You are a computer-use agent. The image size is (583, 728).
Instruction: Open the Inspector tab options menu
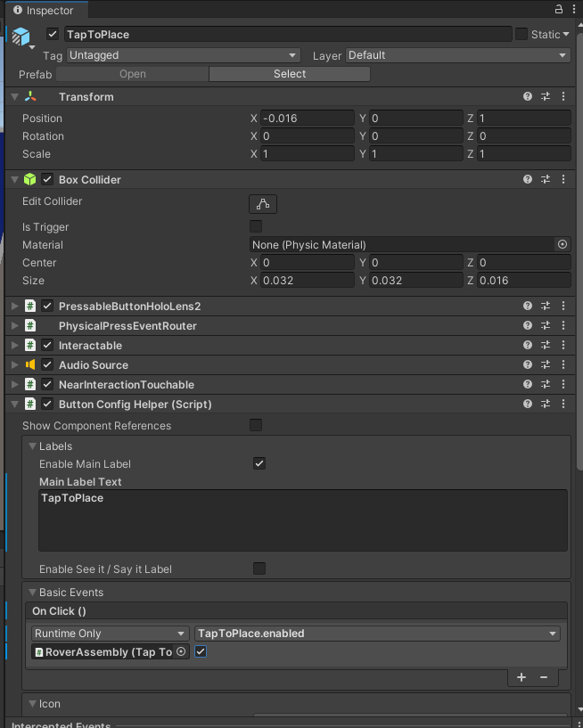[x=574, y=9]
